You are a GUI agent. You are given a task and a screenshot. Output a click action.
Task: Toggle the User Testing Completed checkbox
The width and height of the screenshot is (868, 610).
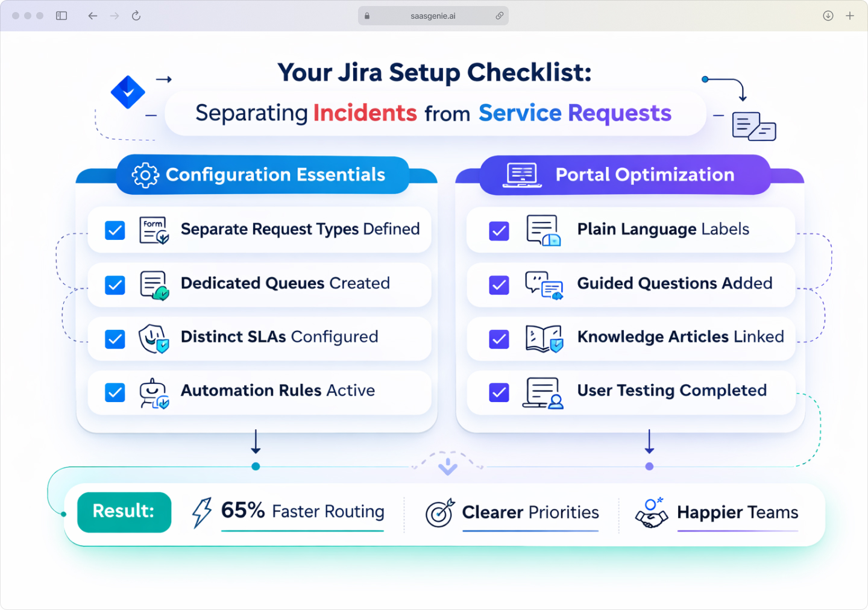(498, 392)
